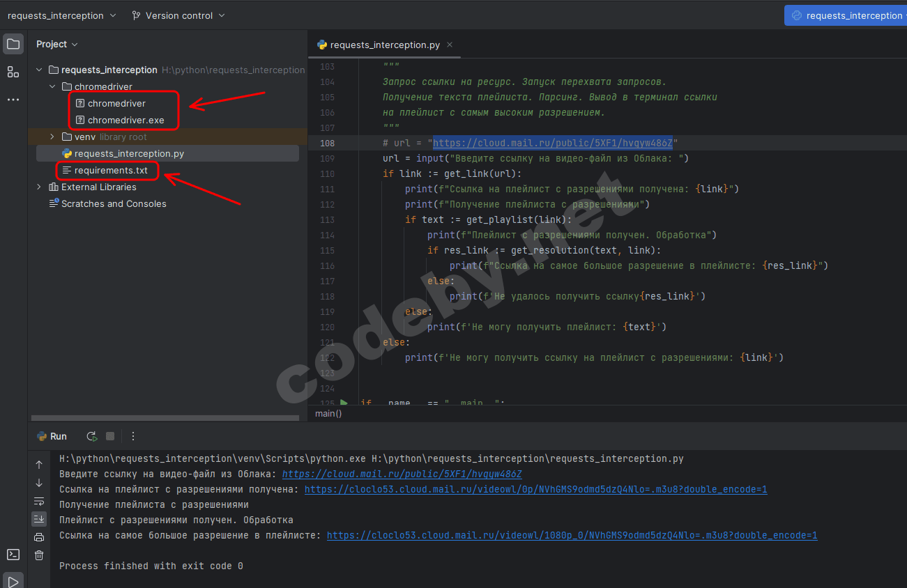Screen dimensions: 907x588
Task: Open the project name dropdown in title bar
Action: [x=63, y=15]
